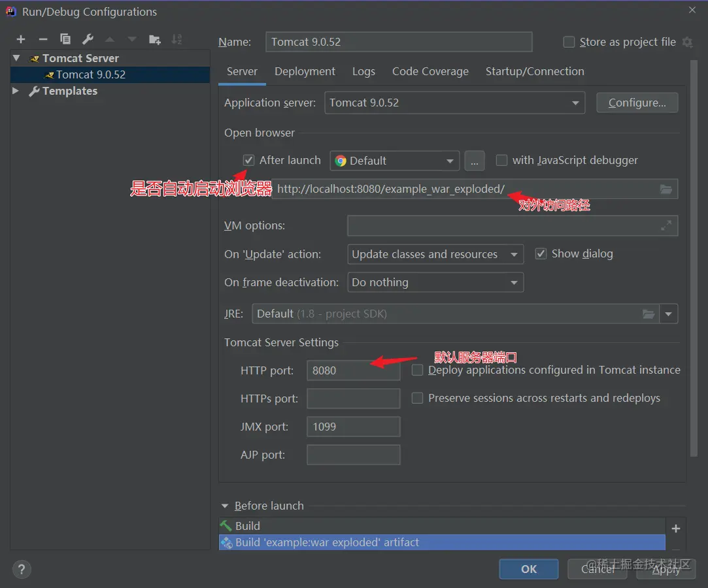Sort configurations alphabetically icon
This screenshot has height=588, width=708.
pyautogui.click(x=177, y=40)
